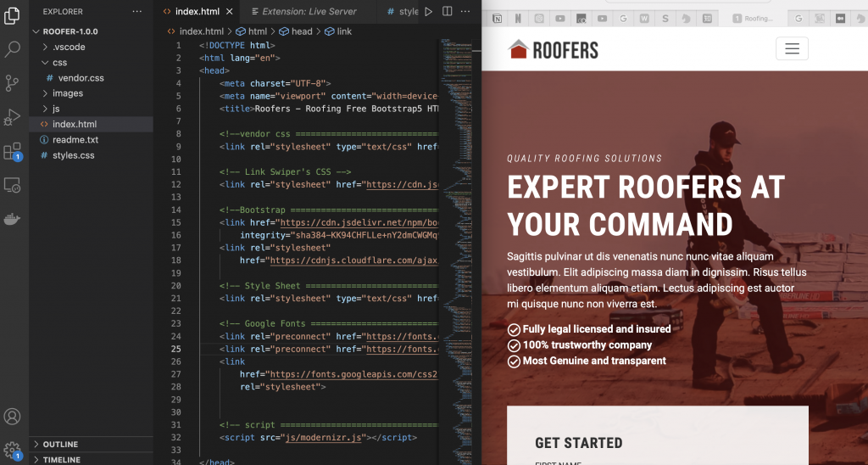Collapse the css folder

(92, 63)
